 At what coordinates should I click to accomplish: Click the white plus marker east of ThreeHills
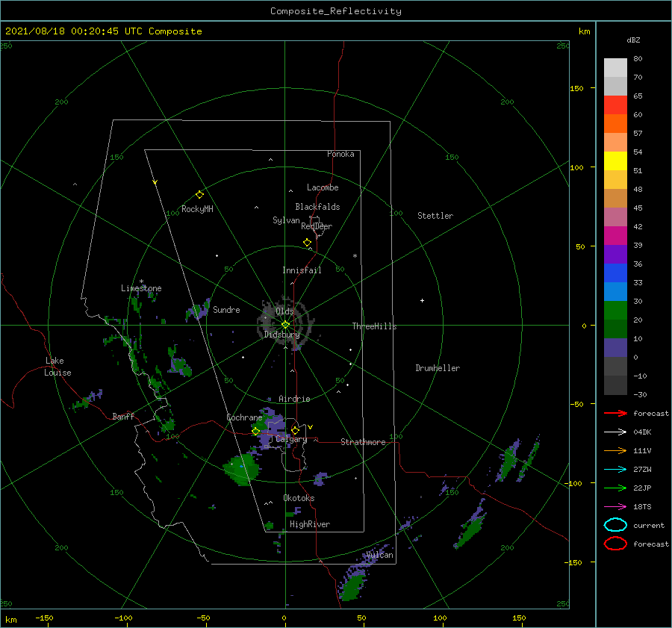tap(422, 300)
